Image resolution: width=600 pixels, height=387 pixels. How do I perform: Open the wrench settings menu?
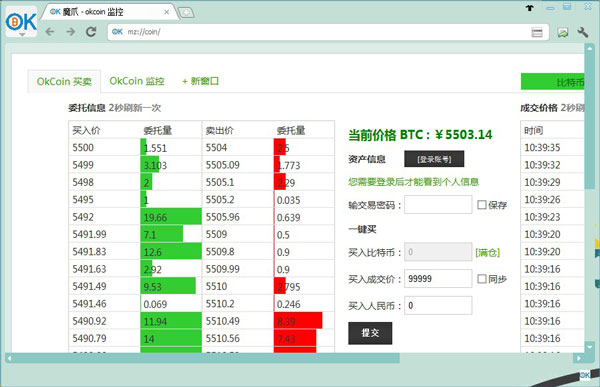[x=583, y=33]
